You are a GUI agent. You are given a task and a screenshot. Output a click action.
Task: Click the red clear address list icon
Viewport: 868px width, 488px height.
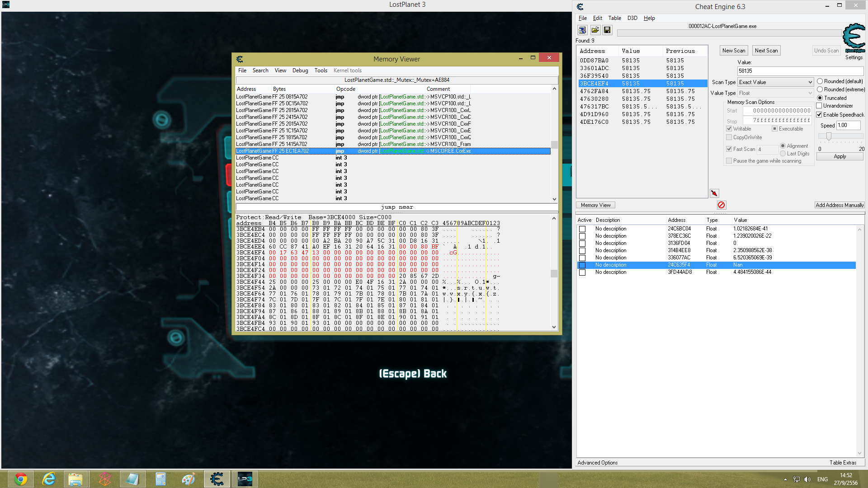[722, 205]
